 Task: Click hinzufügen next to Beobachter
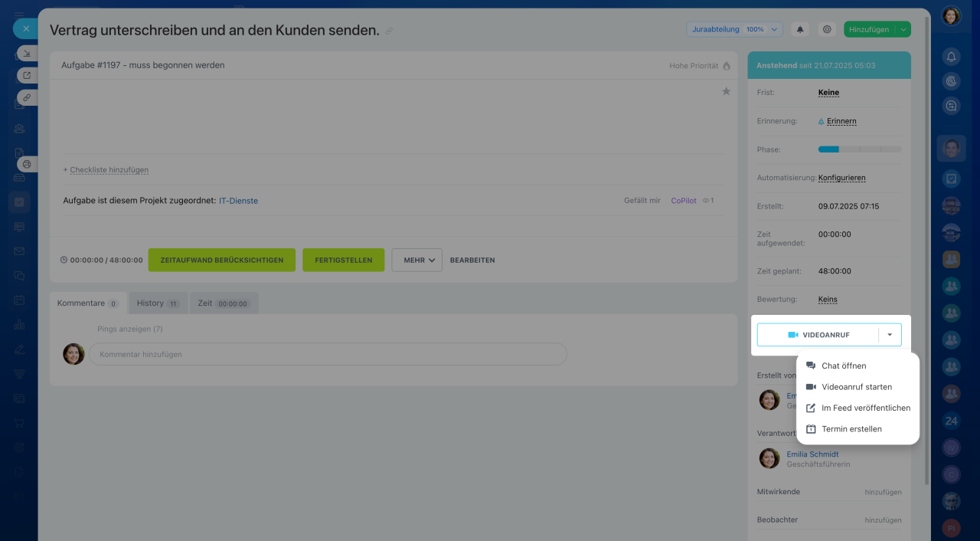click(x=883, y=520)
